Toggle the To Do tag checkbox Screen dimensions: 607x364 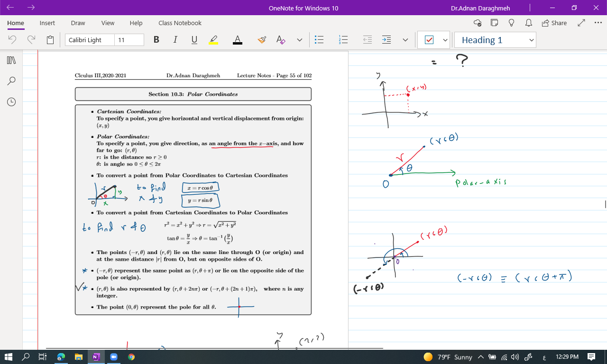429,40
